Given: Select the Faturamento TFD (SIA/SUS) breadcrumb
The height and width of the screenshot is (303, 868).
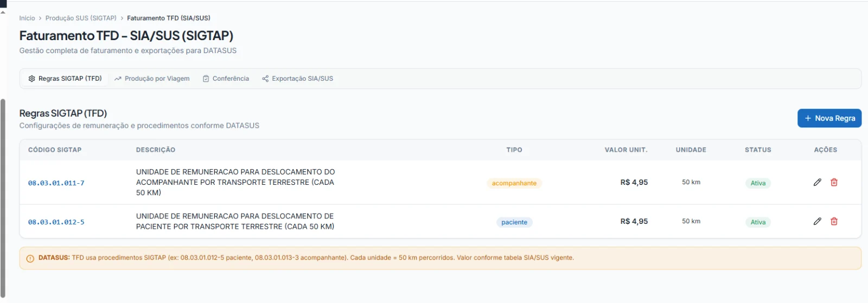Looking at the screenshot, I should tap(169, 18).
